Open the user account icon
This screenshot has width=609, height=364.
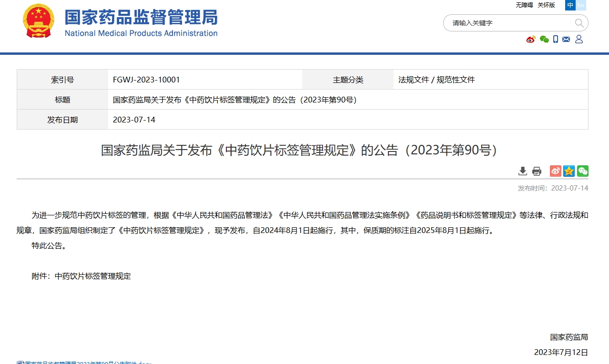579,40
